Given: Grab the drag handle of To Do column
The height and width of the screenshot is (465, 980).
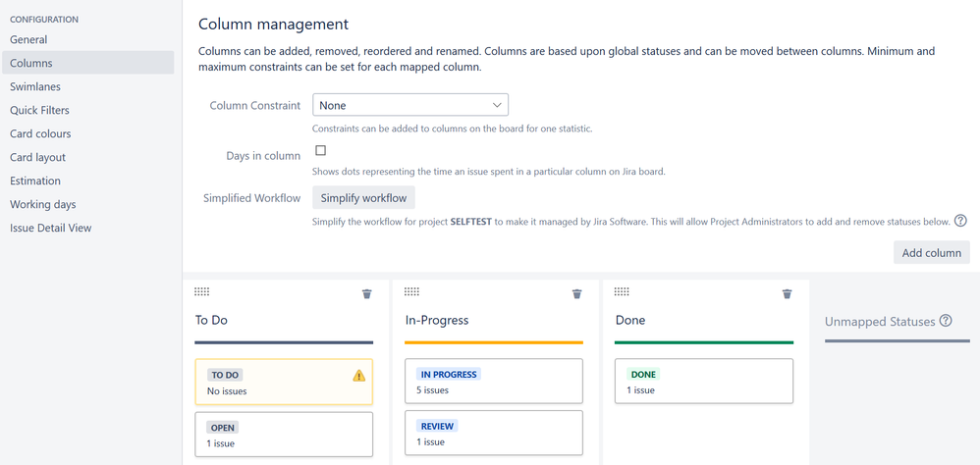Looking at the screenshot, I should pyautogui.click(x=202, y=291).
